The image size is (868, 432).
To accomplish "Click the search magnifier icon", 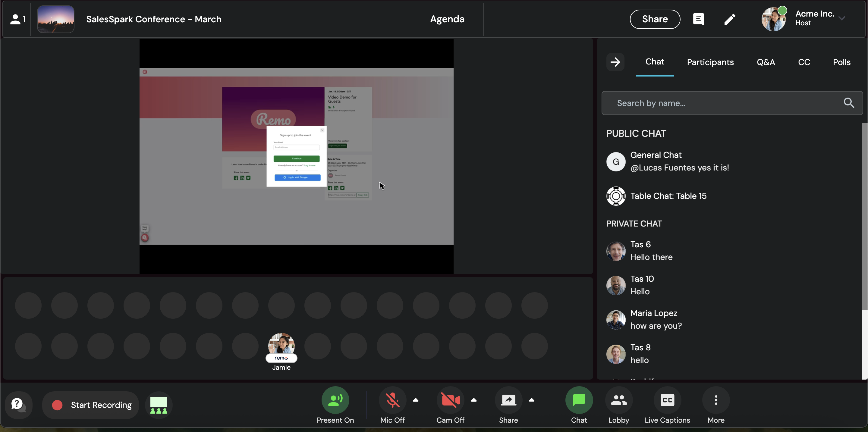I will pos(848,103).
